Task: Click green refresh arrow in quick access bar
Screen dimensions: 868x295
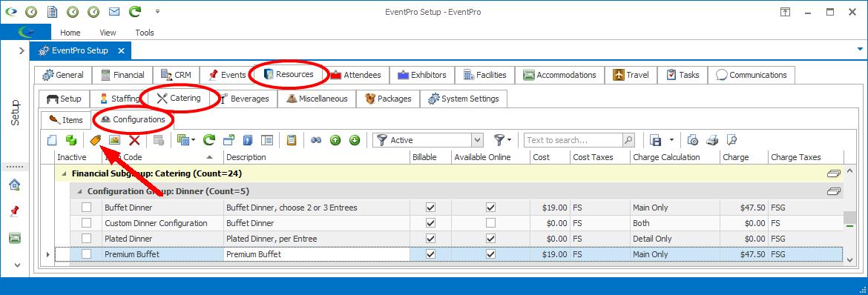Action: point(134,11)
